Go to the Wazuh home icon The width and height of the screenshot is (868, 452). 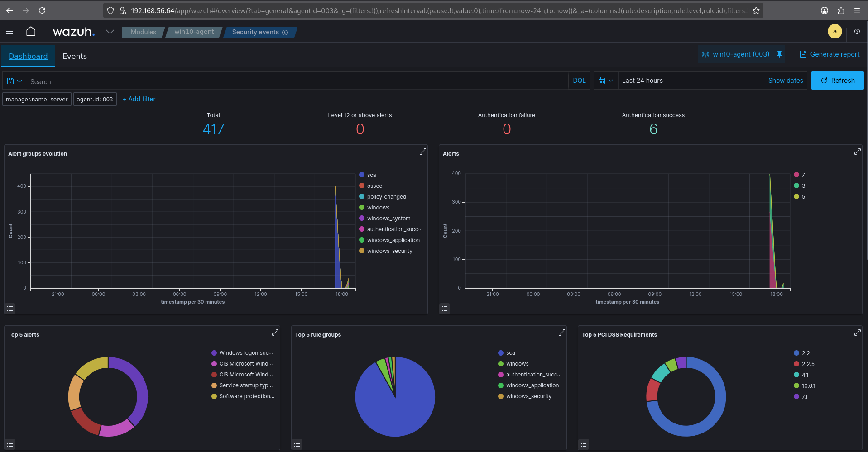[31, 32]
